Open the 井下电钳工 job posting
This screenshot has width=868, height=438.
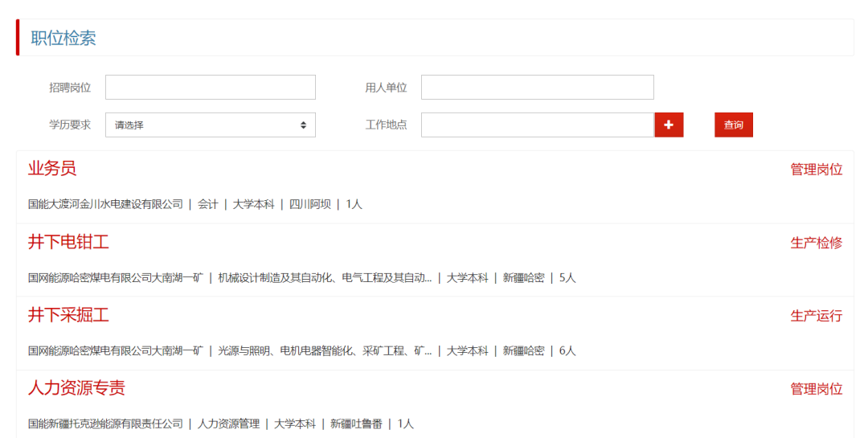(68, 242)
